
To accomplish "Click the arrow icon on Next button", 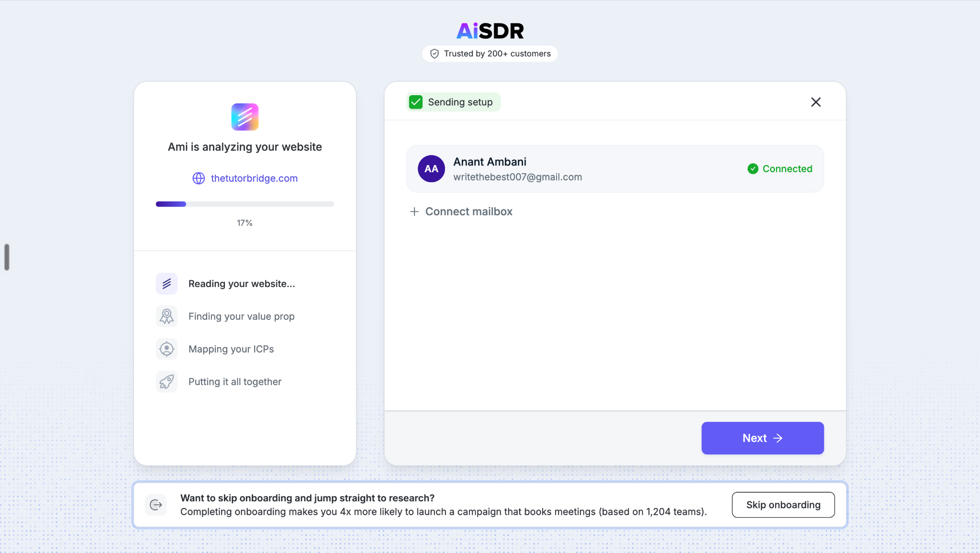I will point(778,438).
